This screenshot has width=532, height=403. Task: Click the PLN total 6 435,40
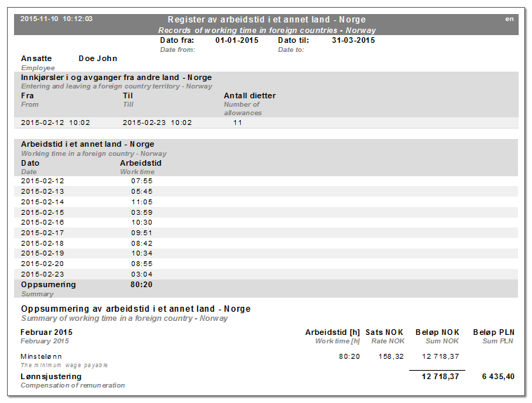498,376
